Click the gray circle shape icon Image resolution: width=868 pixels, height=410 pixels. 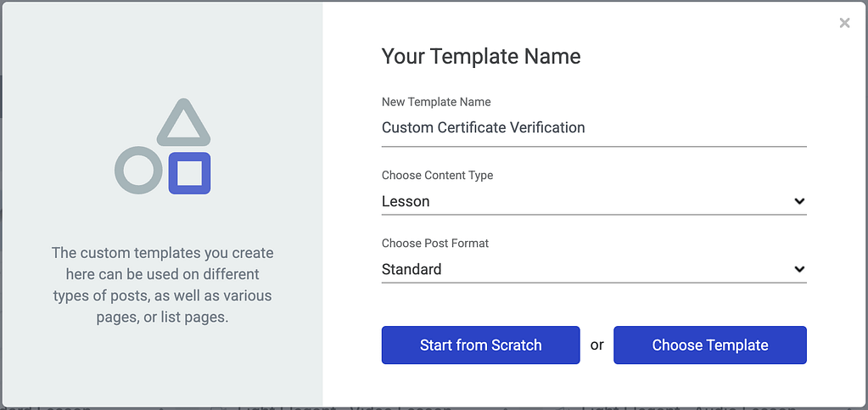click(x=137, y=170)
